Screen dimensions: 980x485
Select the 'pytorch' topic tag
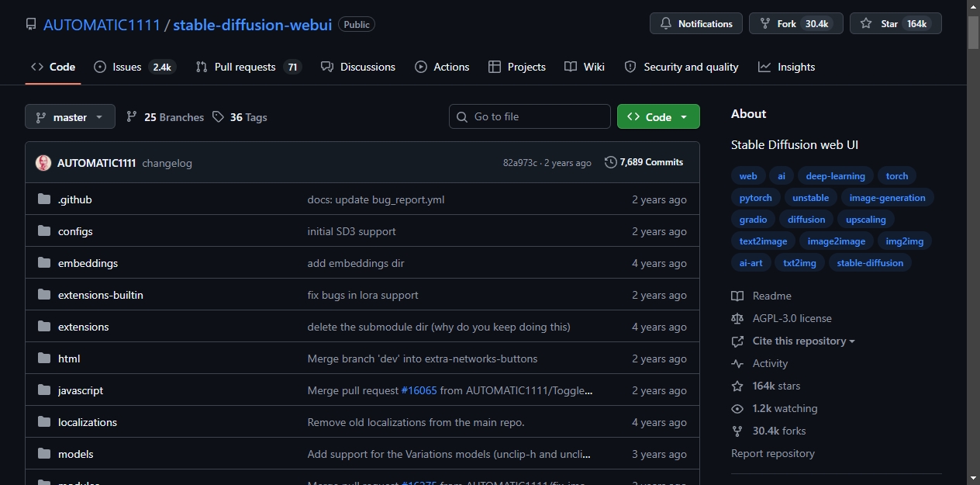click(756, 198)
